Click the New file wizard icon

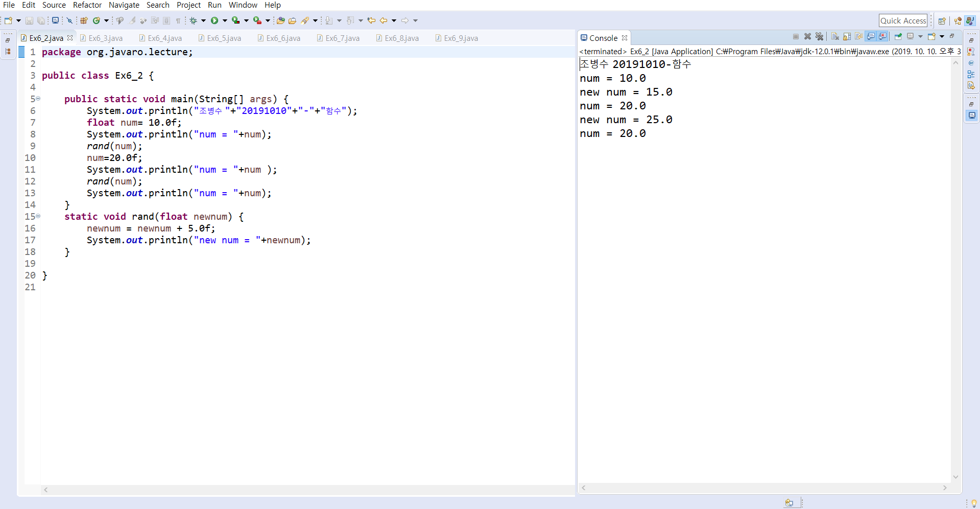click(8, 21)
